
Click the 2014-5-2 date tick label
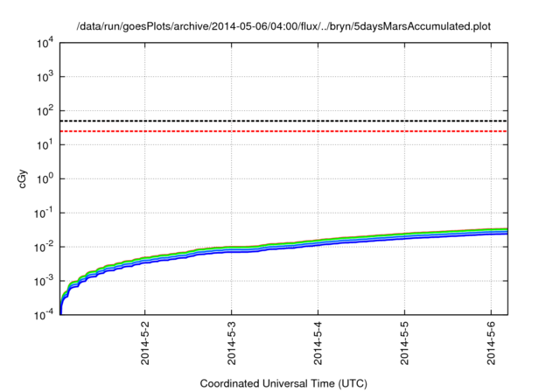pyautogui.click(x=145, y=343)
